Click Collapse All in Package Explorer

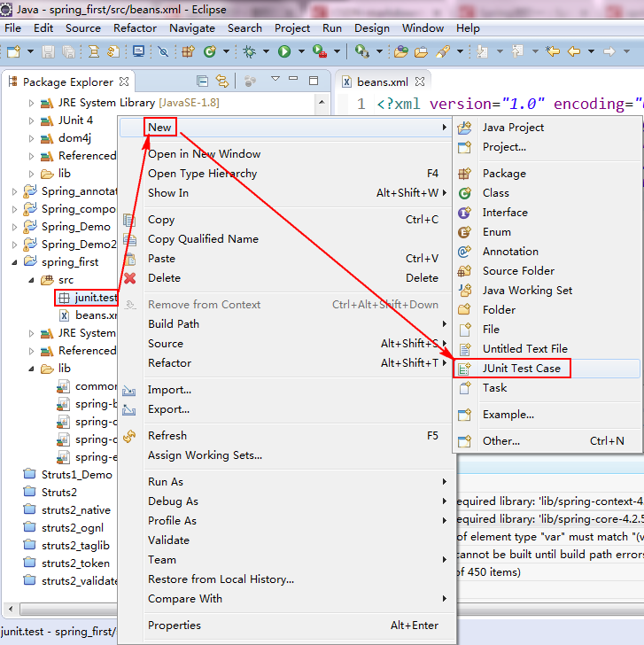(x=202, y=82)
